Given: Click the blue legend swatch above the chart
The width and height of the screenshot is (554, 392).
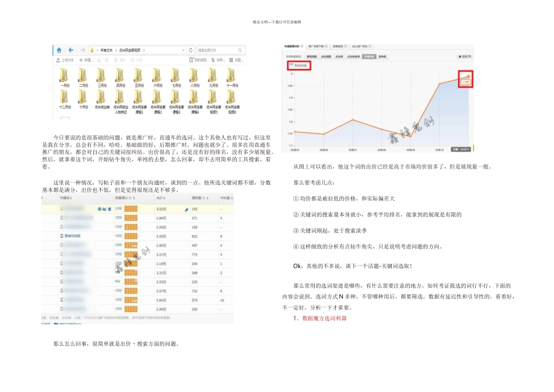Looking at the screenshot, I should [x=292, y=65].
